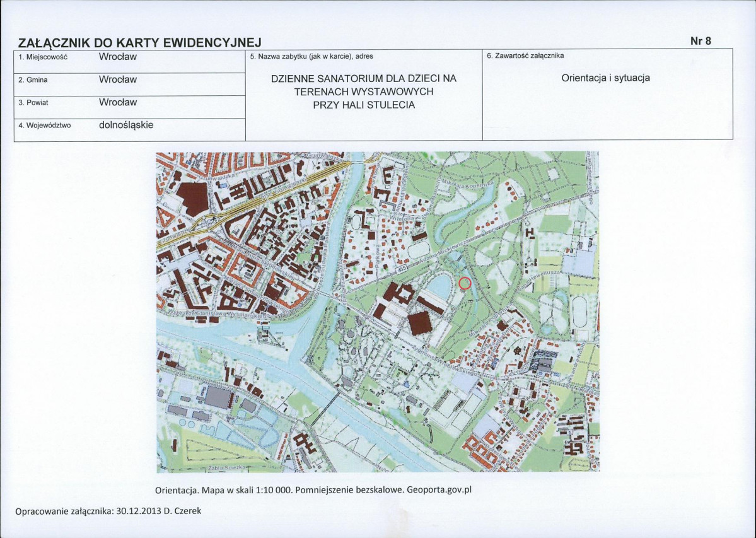Click the 'Orientacja i sytuacja' attachment content text

pyautogui.click(x=605, y=78)
